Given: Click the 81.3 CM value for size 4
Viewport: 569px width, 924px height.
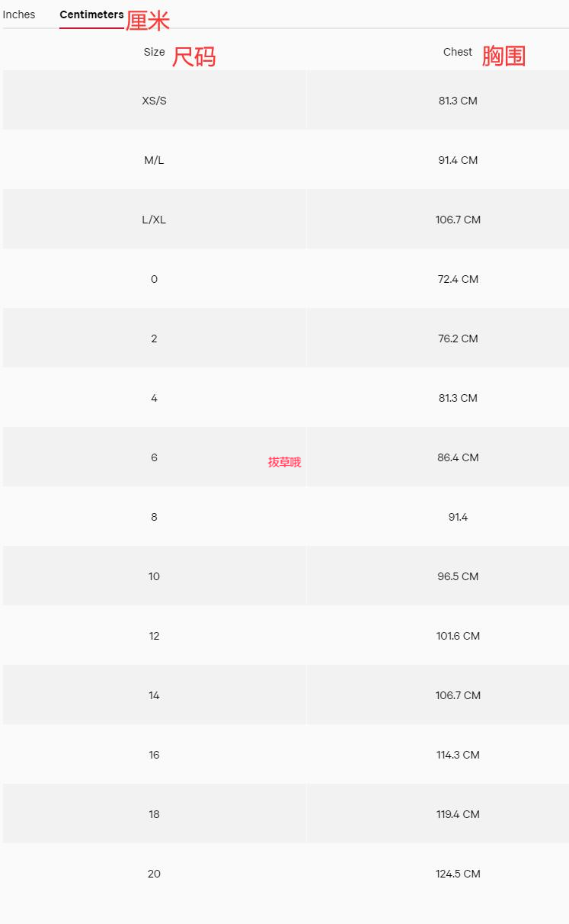Looking at the screenshot, I should [x=458, y=398].
